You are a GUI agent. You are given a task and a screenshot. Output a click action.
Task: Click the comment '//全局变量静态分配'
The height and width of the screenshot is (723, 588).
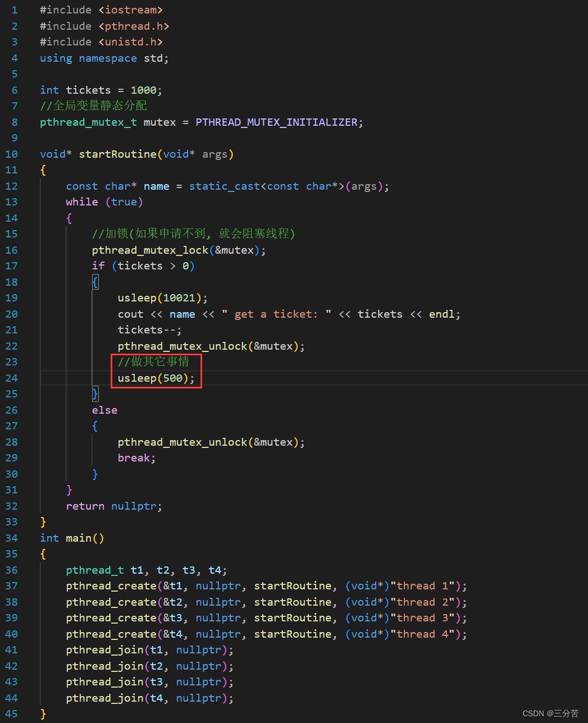point(93,106)
